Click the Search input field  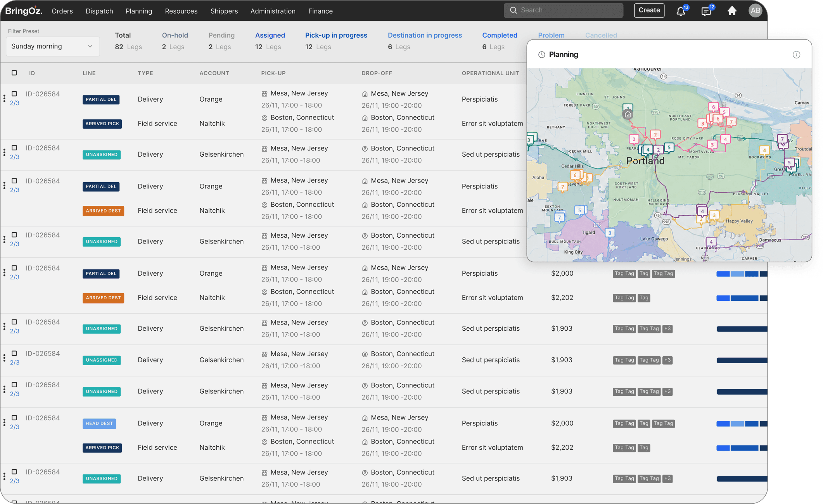564,10
